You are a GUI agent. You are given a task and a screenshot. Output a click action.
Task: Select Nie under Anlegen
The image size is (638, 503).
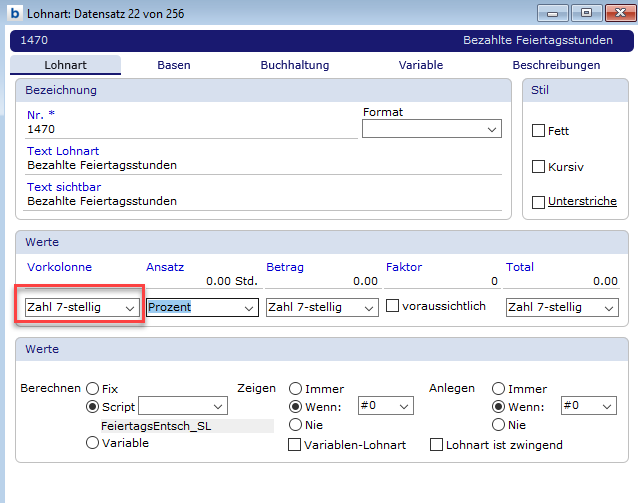[498, 425]
